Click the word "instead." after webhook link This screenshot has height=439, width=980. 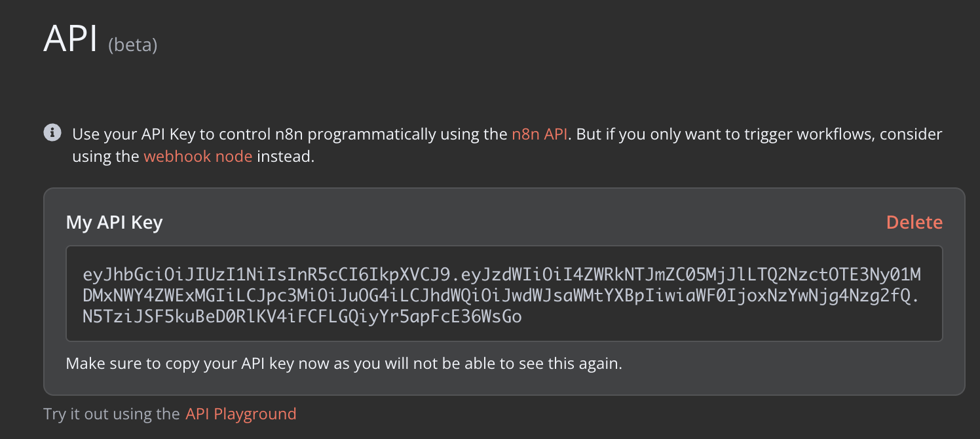tap(286, 157)
